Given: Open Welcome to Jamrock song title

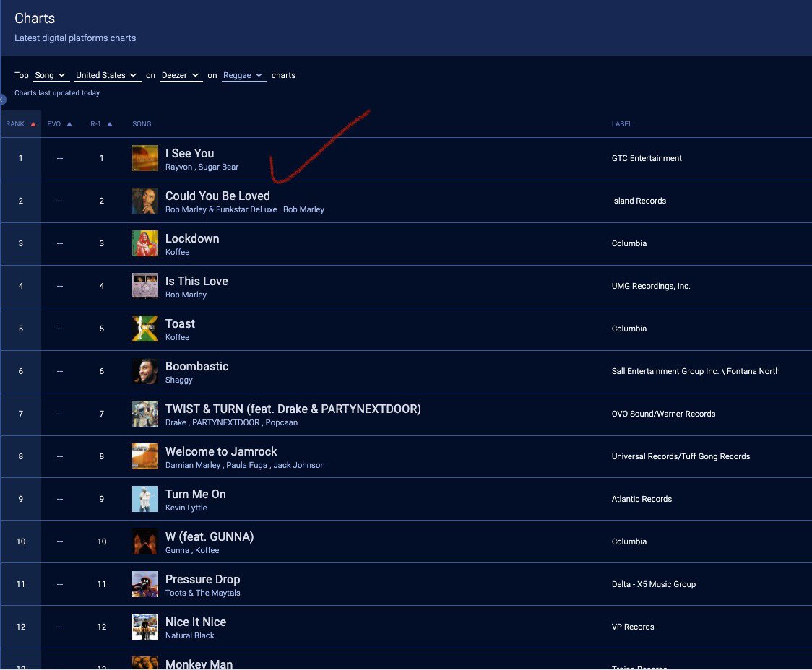Looking at the screenshot, I should click(x=221, y=452).
